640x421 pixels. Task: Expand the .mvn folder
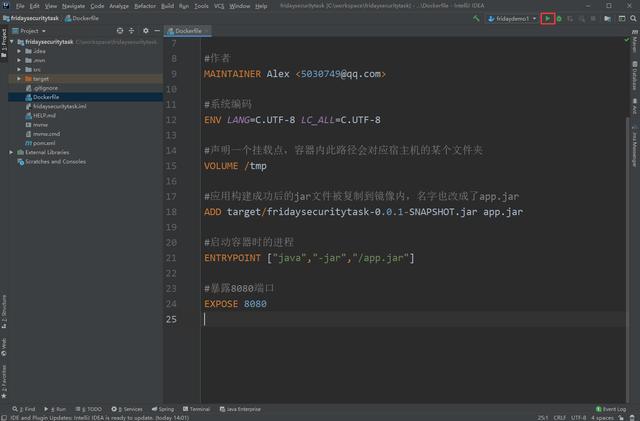pyautogui.click(x=19, y=60)
